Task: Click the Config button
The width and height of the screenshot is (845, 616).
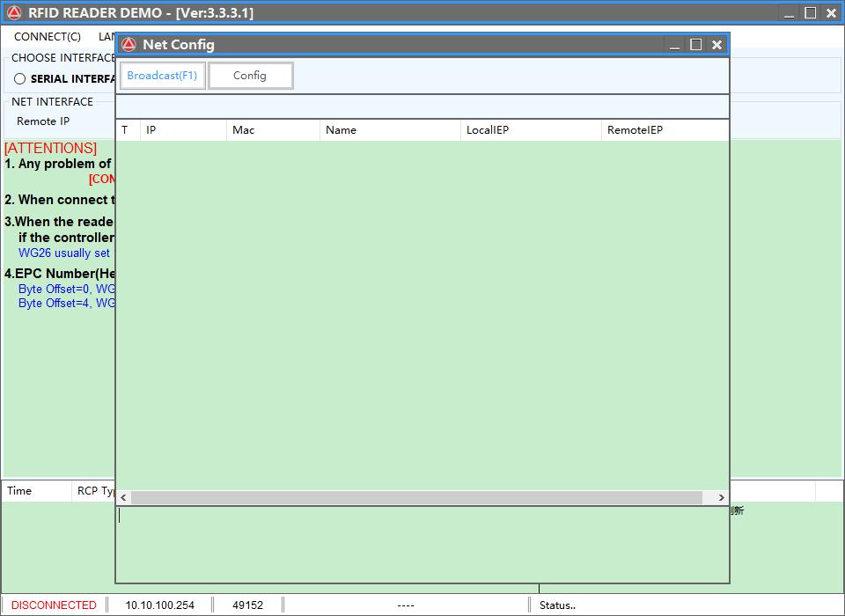Action: 250,76
